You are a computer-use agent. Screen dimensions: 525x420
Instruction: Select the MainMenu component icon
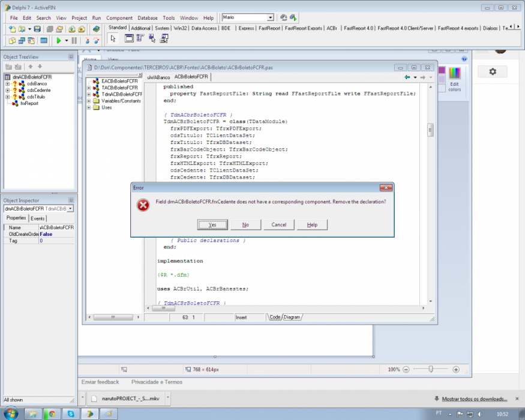tap(140, 38)
